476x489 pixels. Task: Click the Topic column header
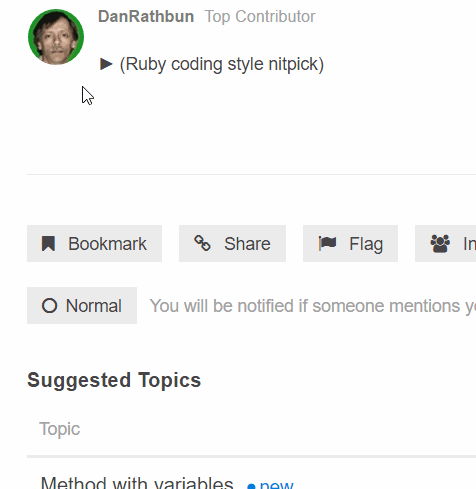60,429
